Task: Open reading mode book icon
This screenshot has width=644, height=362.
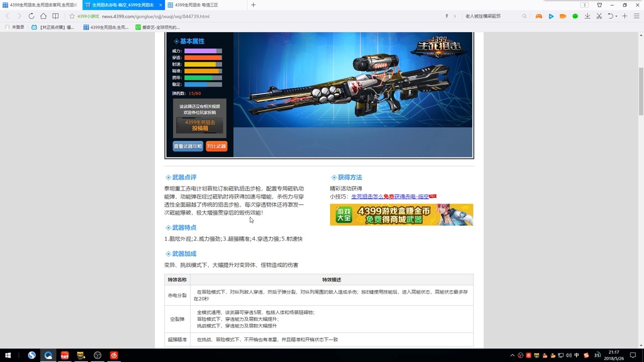Action: 55,16
